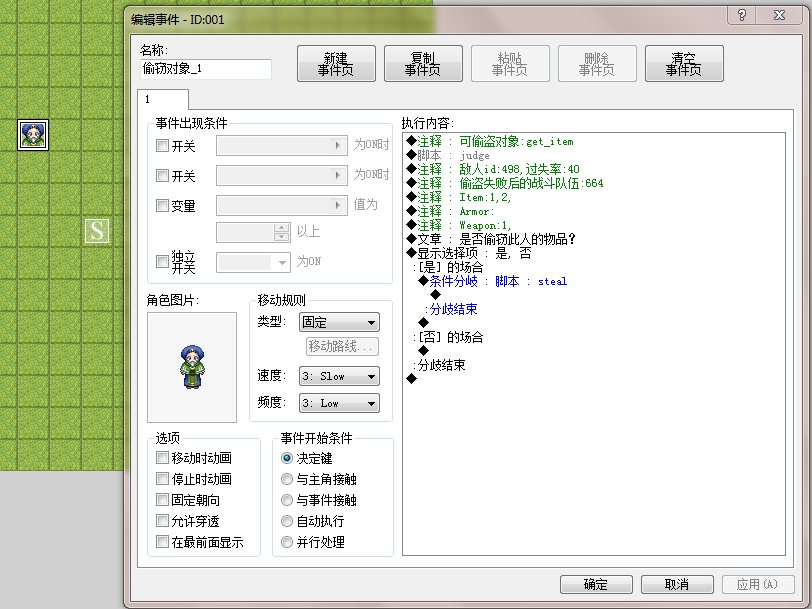This screenshot has width=812, height=609.
Task: Select the 显示选择项 : 是, 否 line
Action: coord(469,253)
